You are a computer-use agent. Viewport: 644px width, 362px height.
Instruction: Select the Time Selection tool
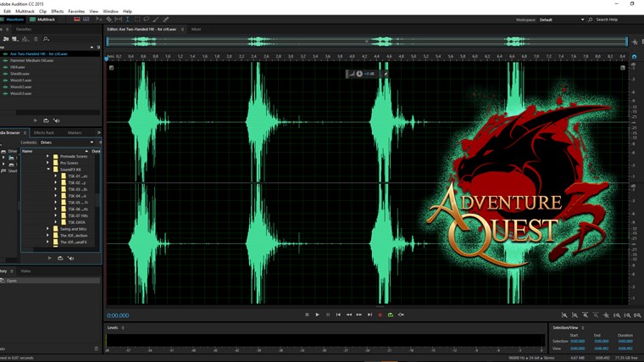click(x=128, y=19)
